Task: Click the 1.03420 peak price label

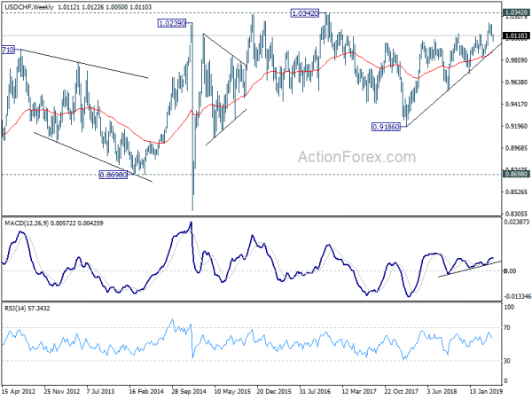Action: (305, 13)
